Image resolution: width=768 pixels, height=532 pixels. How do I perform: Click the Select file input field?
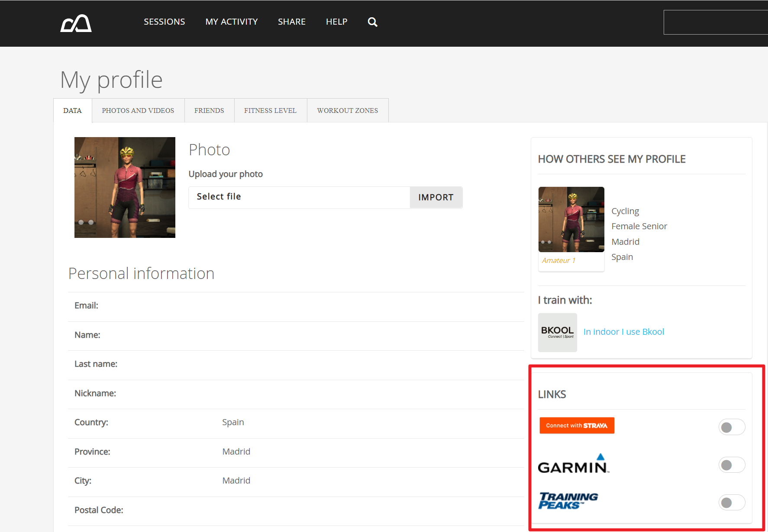pos(299,197)
